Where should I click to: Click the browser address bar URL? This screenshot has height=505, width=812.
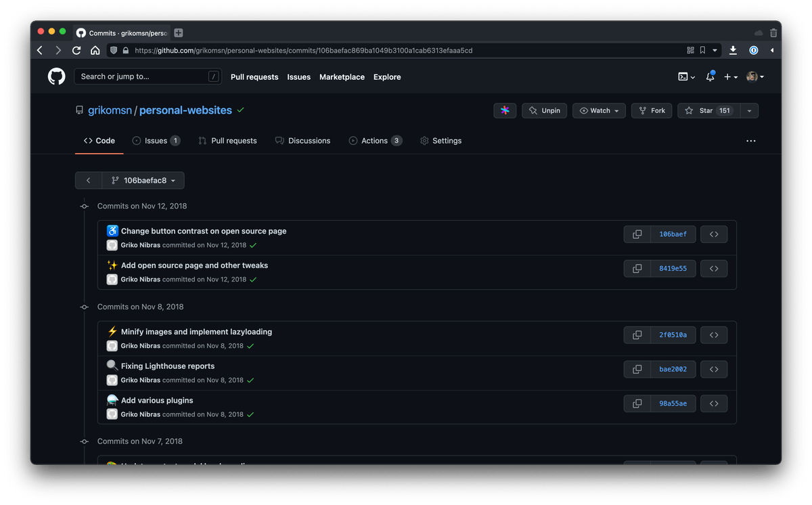click(x=303, y=50)
